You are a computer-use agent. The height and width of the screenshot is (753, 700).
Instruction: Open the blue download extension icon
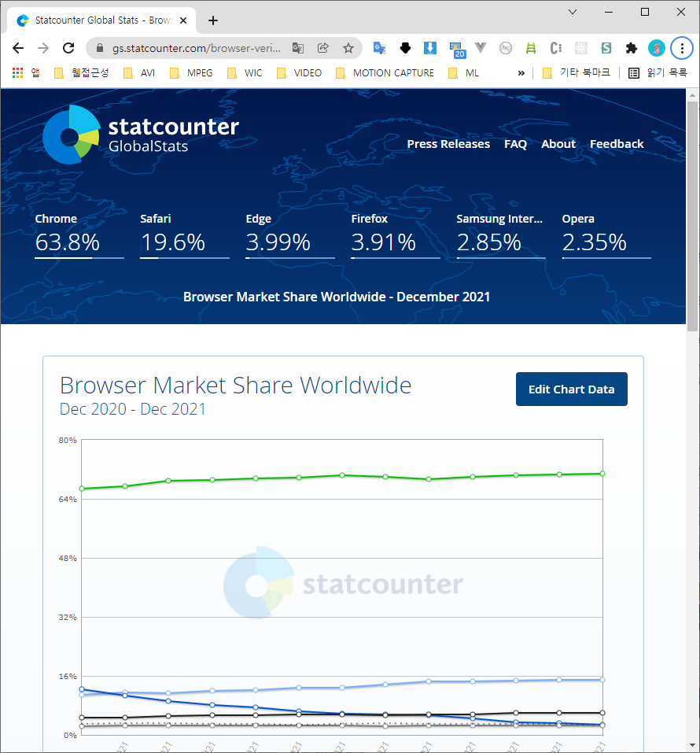430,48
